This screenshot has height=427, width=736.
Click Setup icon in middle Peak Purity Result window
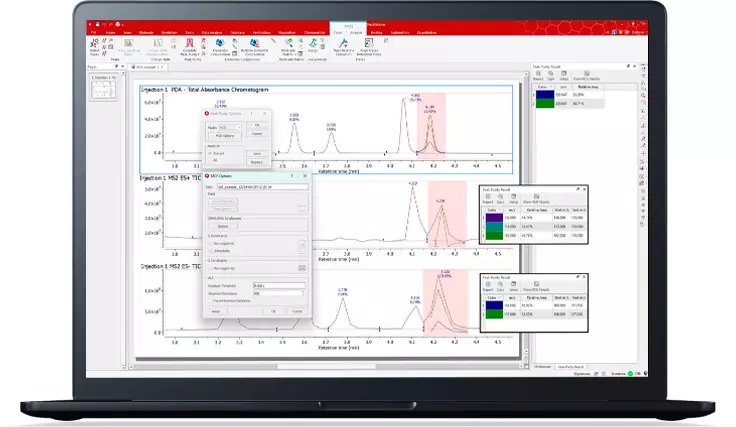coord(514,199)
